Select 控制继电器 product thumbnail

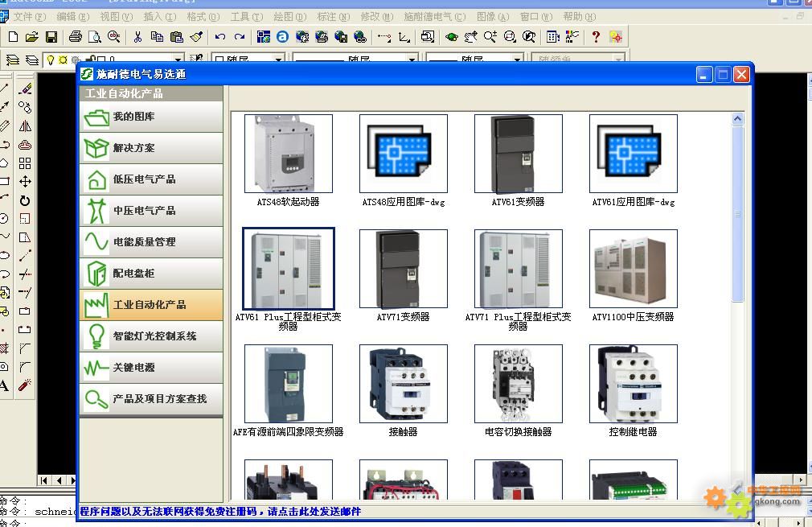click(634, 384)
